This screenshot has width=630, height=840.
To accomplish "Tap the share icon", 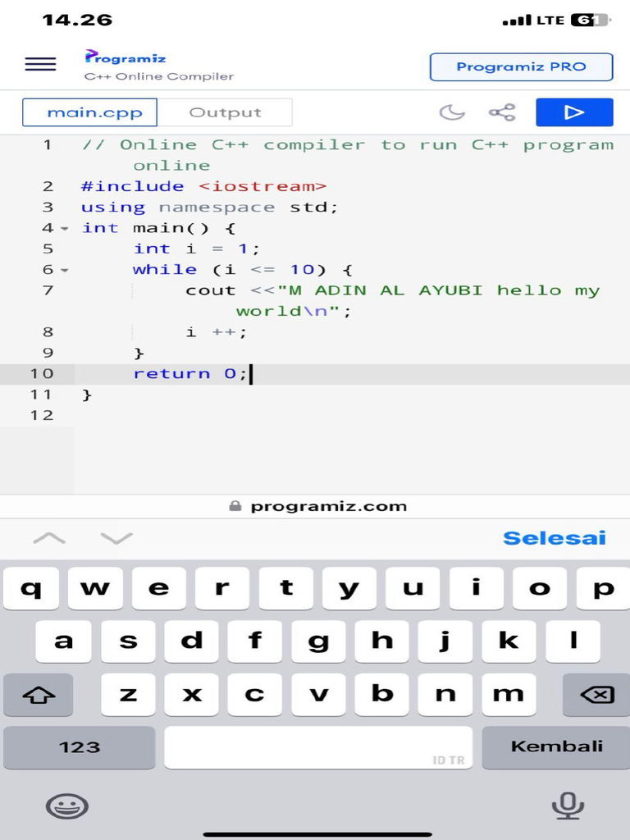I will click(502, 112).
